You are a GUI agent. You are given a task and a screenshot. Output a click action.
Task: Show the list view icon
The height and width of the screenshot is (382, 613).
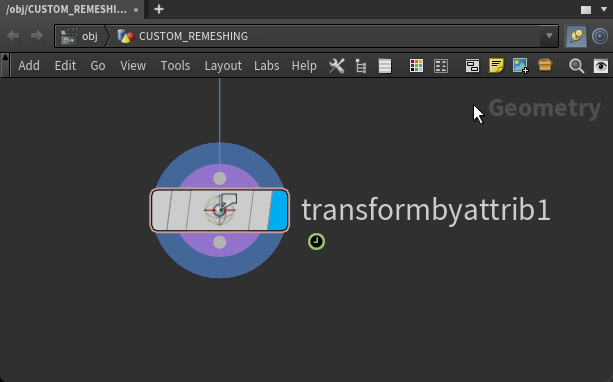(385, 66)
